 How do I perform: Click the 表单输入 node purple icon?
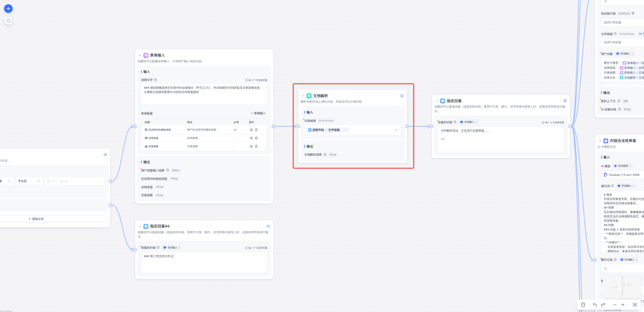(146, 55)
